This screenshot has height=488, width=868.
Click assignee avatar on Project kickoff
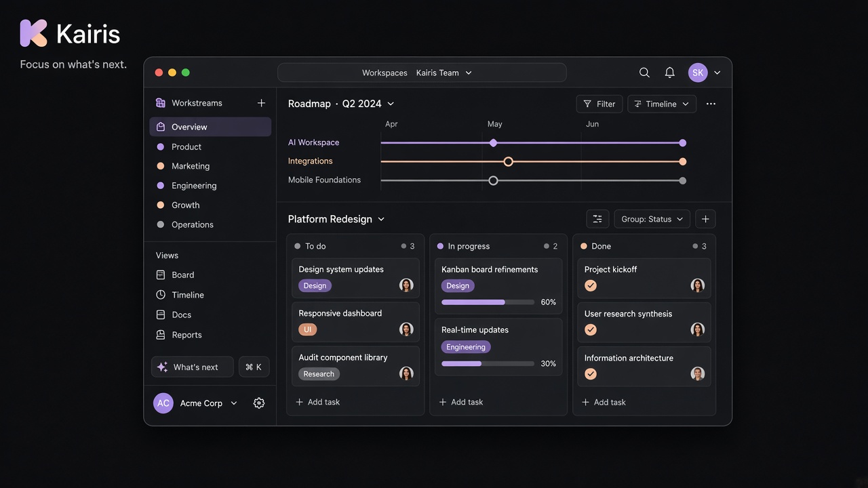pyautogui.click(x=698, y=285)
